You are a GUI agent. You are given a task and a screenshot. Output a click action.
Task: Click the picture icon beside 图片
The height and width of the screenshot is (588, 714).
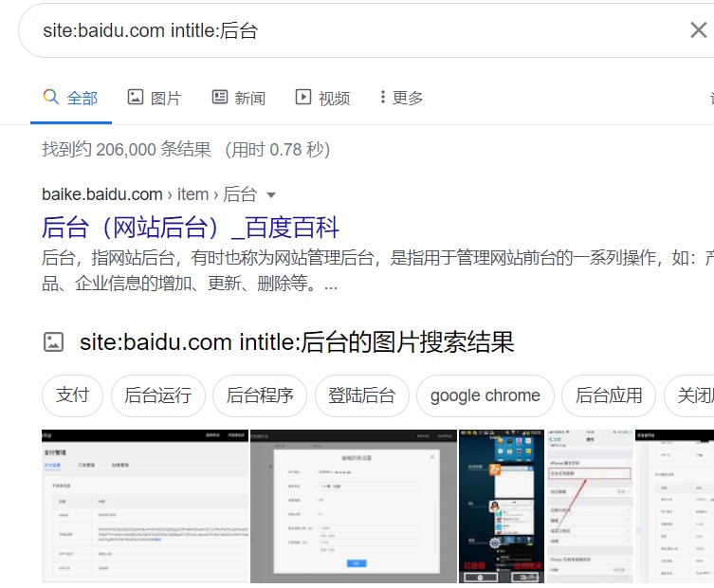136,97
